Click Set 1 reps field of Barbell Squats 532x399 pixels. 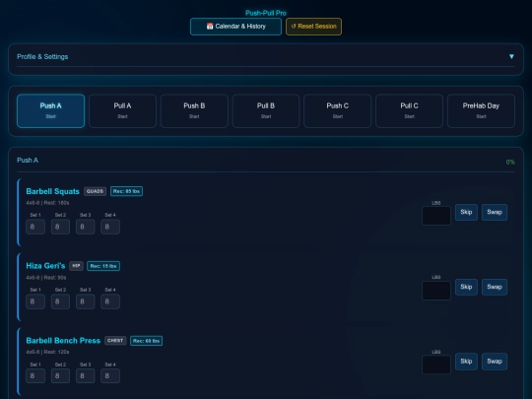(x=35, y=227)
